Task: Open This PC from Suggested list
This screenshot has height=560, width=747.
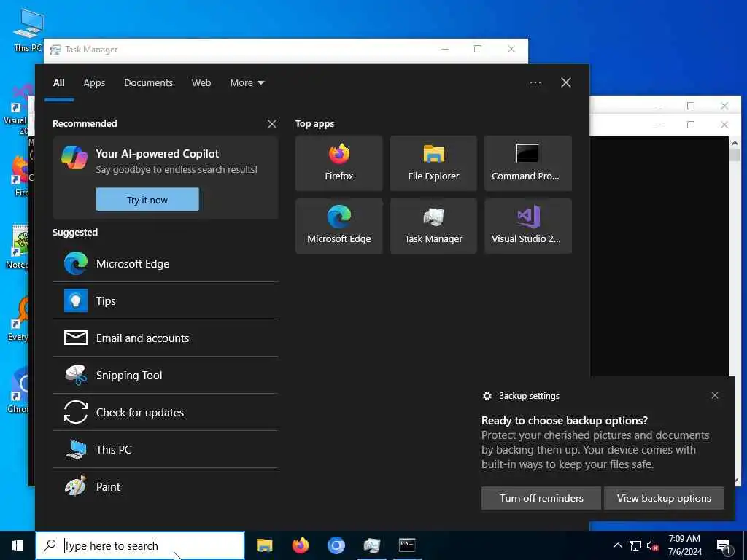Action: tap(166, 449)
